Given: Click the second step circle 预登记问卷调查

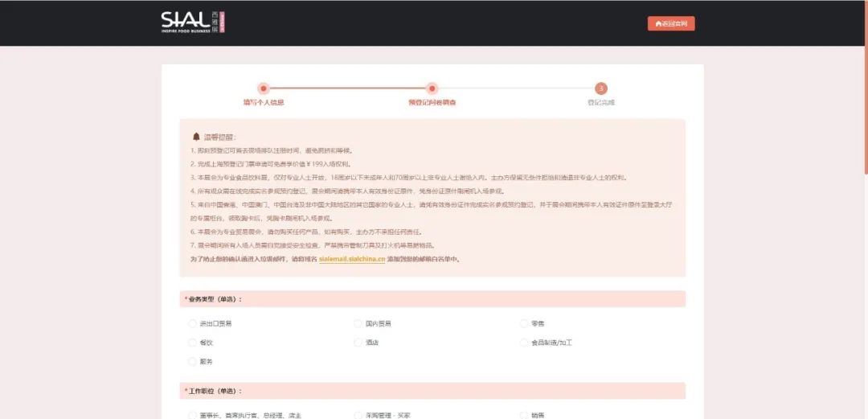Looking at the screenshot, I should [x=432, y=88].
